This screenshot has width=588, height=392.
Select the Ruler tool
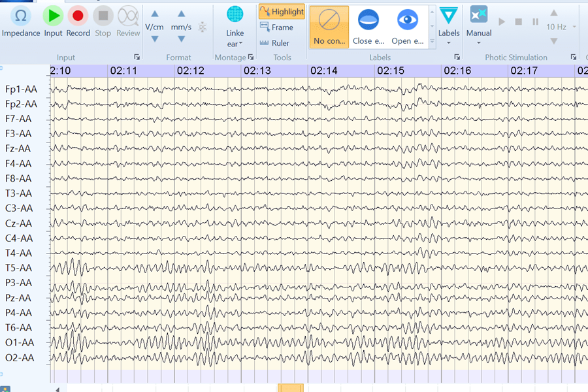[x=275, y=43]
